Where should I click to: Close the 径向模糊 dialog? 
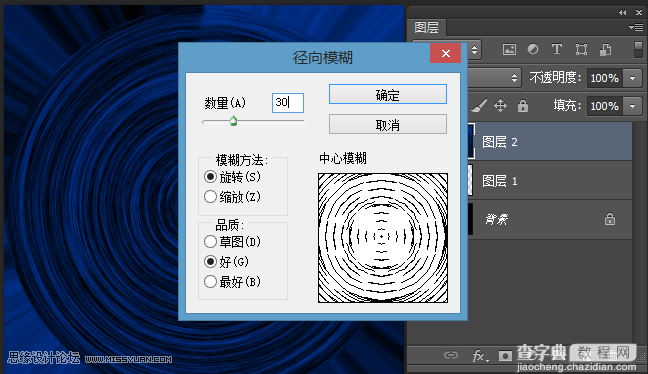pos(446,53)
